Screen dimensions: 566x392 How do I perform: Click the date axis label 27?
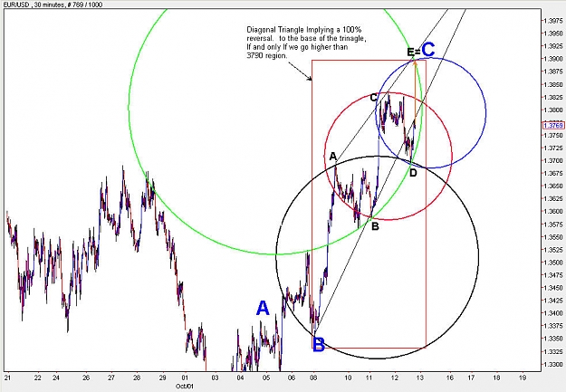111,378
